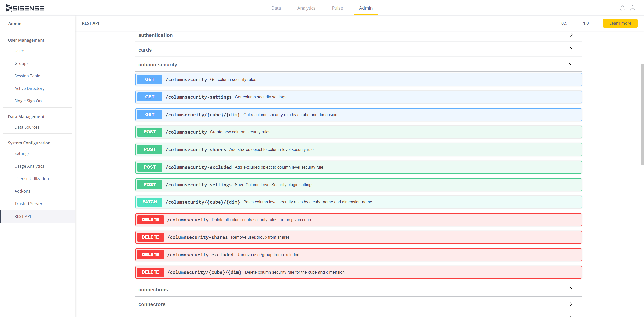Image resolution: width=644 pixels, height=317 pixels.
Task: Open the notifications bell icon
Action: (622, 8)
